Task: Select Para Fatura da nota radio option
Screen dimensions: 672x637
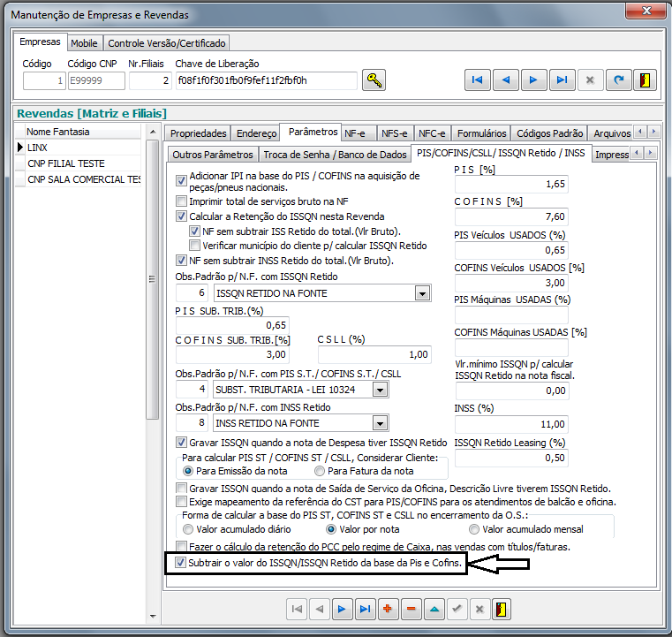Action: (320, 471)
